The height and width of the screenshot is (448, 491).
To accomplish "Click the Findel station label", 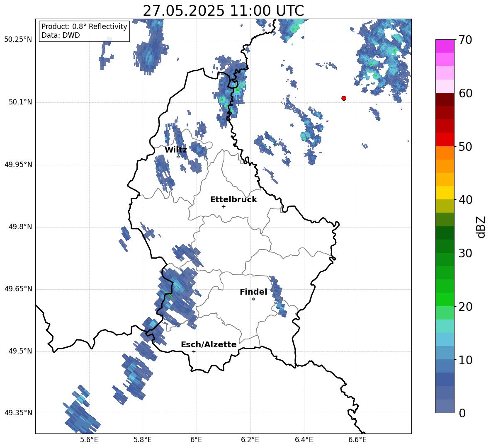I will coord(253,292).
